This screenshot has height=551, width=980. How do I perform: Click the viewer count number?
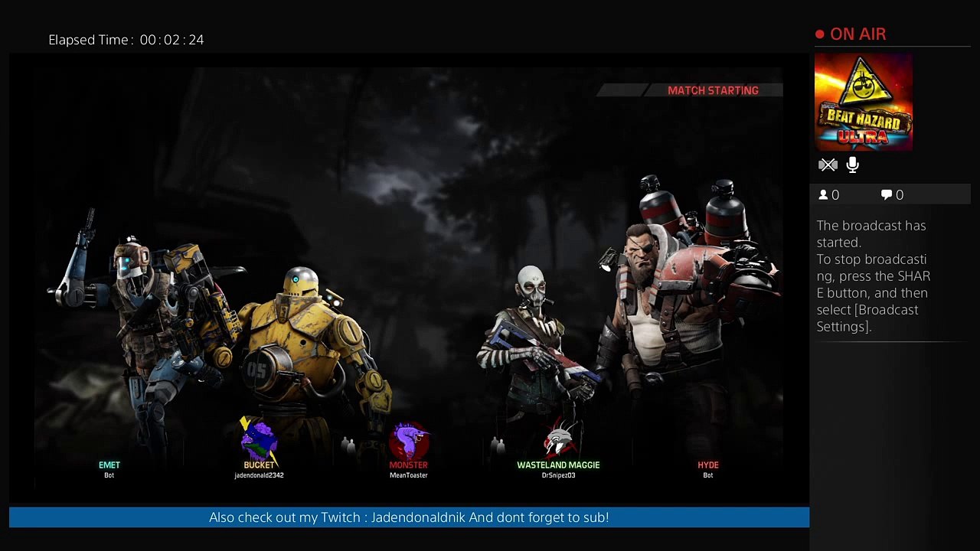[835, 195]
